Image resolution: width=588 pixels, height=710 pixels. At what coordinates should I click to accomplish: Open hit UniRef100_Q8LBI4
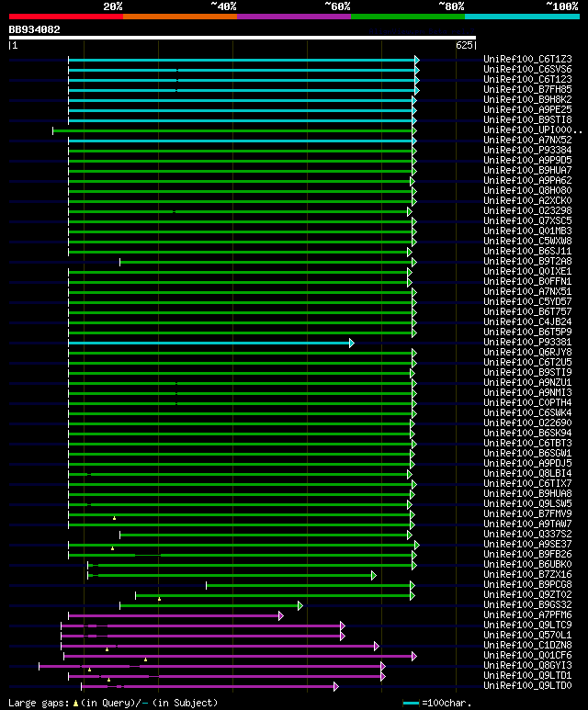click(x=527, y=474)
